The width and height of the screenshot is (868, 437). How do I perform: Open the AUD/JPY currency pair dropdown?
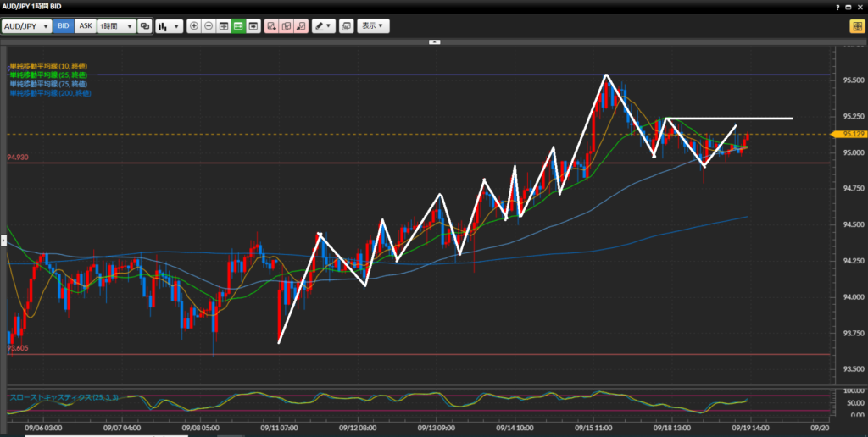click(27, 26)
